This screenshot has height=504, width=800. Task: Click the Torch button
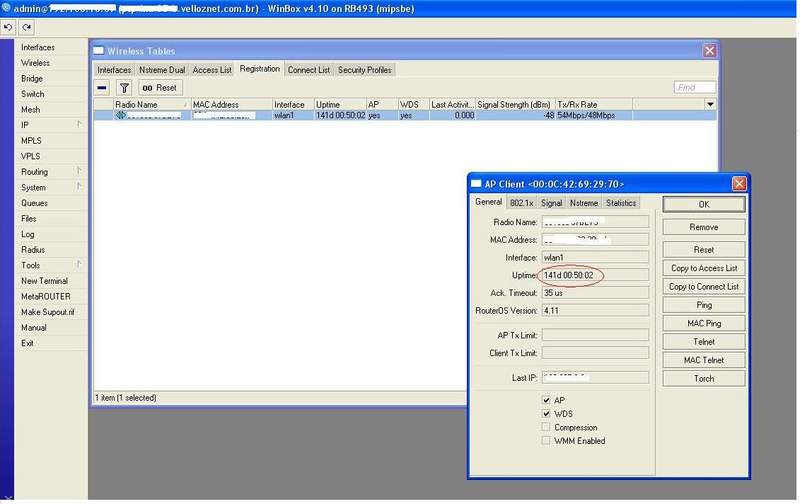[704, 379]
